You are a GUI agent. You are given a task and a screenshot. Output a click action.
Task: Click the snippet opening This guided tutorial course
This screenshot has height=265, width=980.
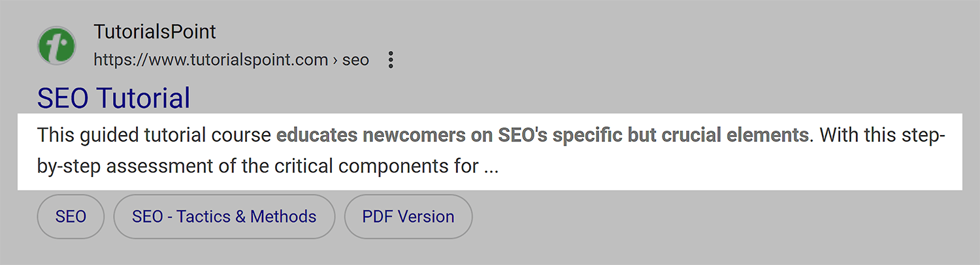pos(154,136)
